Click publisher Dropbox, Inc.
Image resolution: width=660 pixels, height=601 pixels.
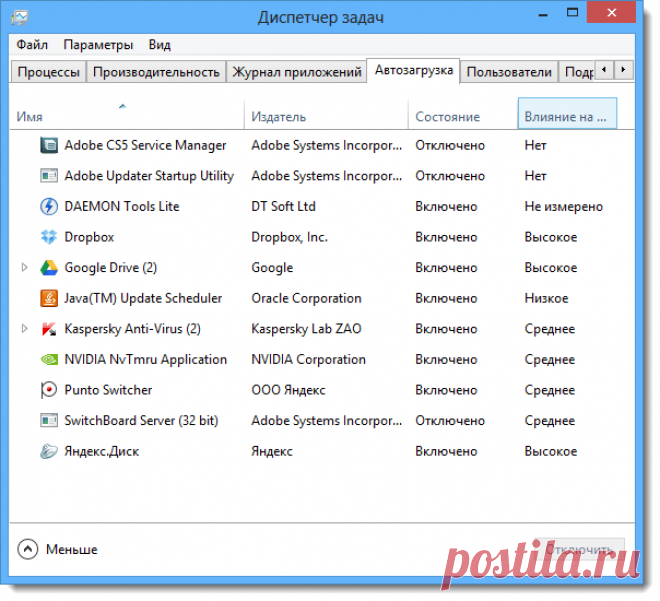tap(289, 237)
